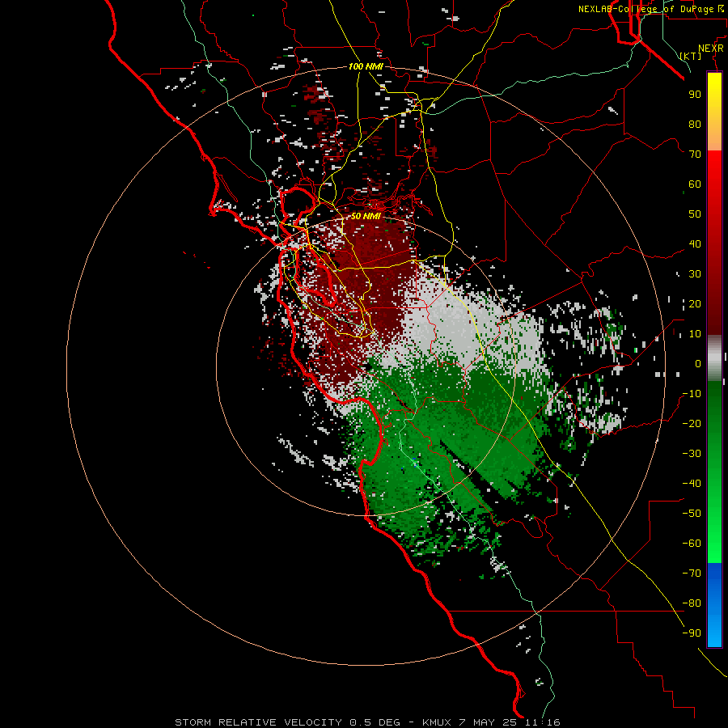
Task: Click the "10" value on velocity scale
Action: (695, 334)
